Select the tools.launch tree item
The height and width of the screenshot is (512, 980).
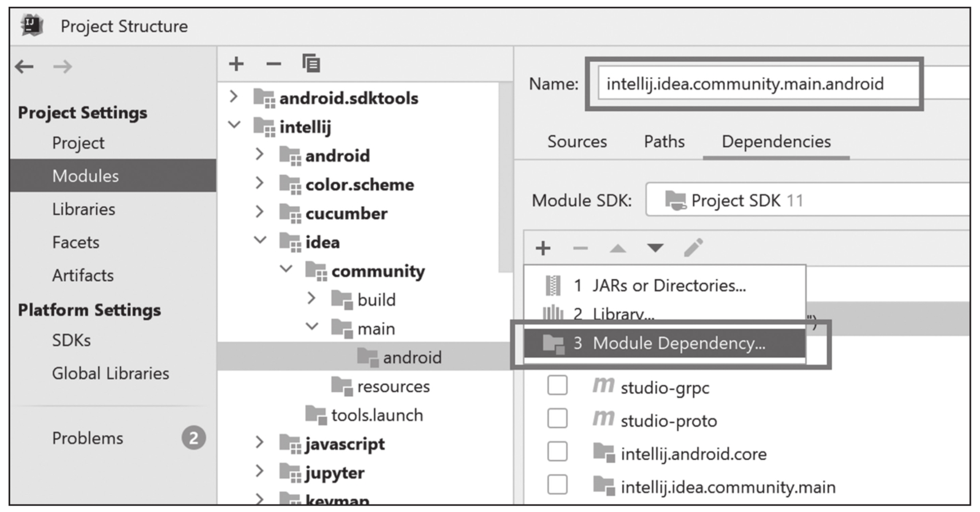[365, 415]
